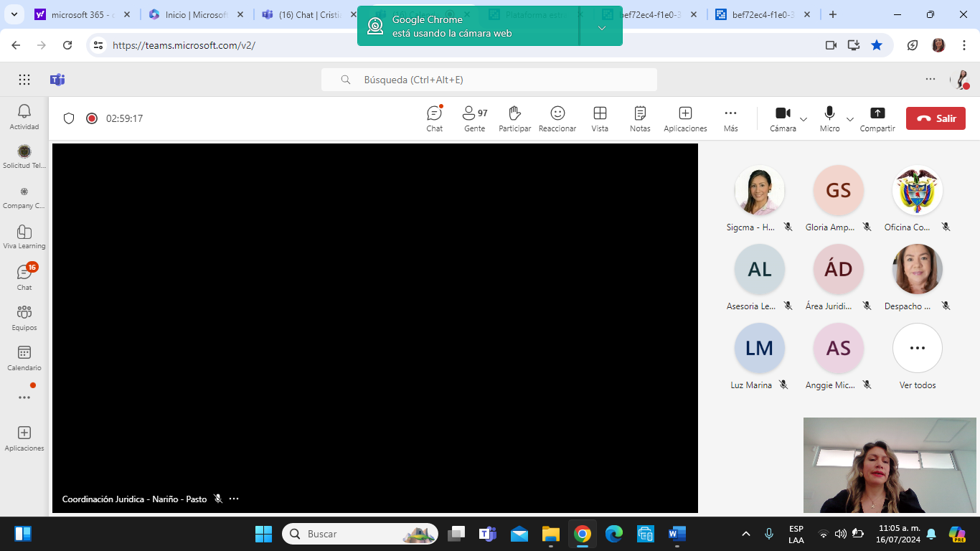Open Calendario in Teams sidebar
Viewport: 980px width, 551px height.
[x=24, y=358]
